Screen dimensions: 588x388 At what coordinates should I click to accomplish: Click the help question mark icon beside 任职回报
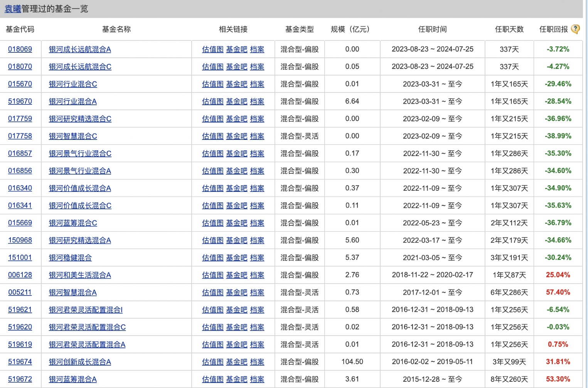click(x=575, y=29)
